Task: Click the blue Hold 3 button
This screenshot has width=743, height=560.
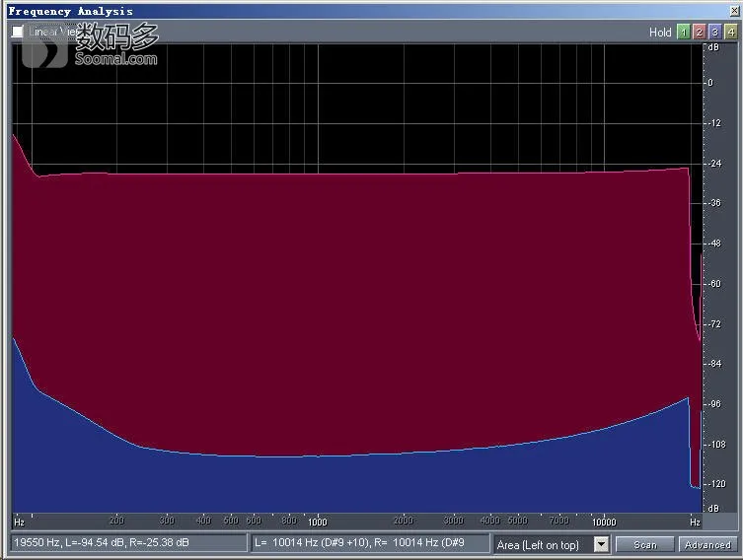Action: (715, 32)
